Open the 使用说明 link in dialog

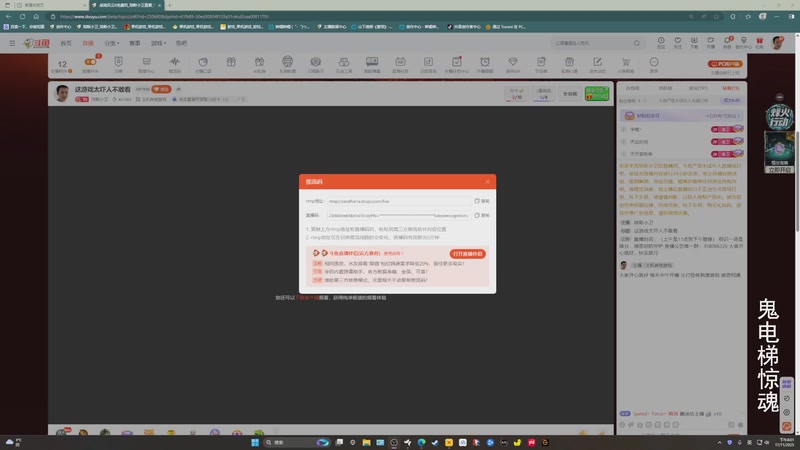click(393, 253)
